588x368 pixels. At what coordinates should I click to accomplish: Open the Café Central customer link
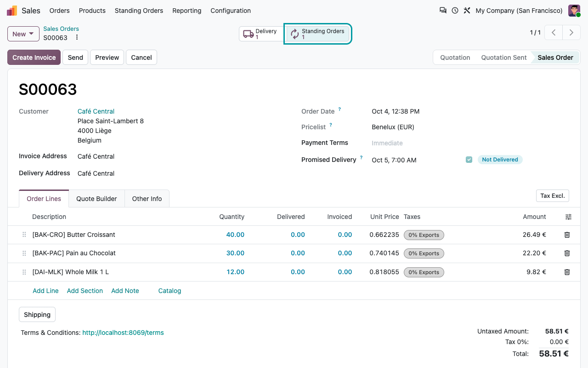96,111
